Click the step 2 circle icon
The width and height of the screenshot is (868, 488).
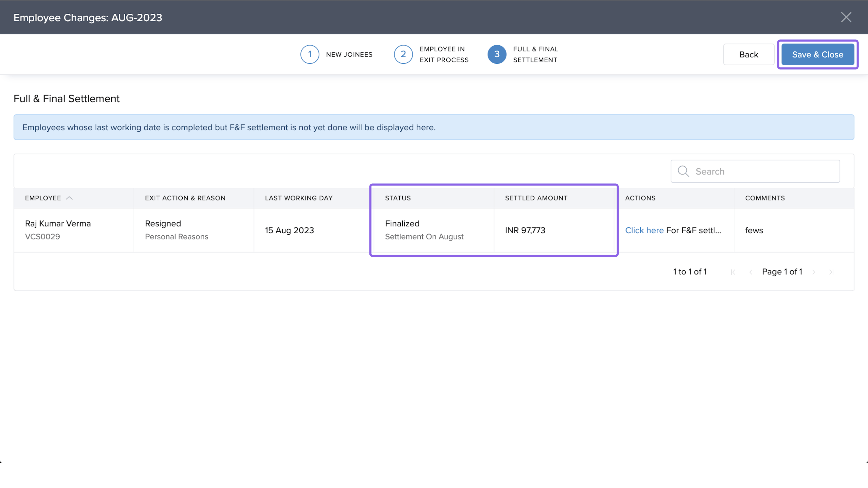click(x=403, y=54)
